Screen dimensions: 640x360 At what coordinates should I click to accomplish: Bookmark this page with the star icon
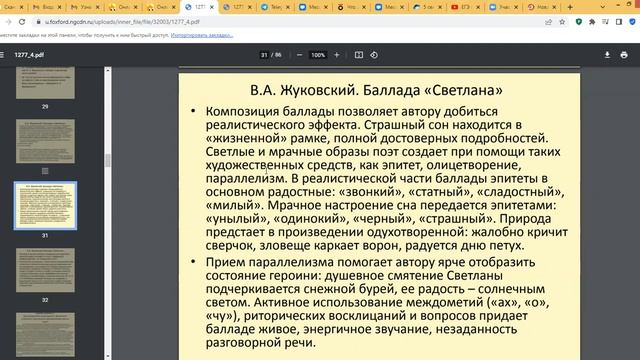point(562,22)
